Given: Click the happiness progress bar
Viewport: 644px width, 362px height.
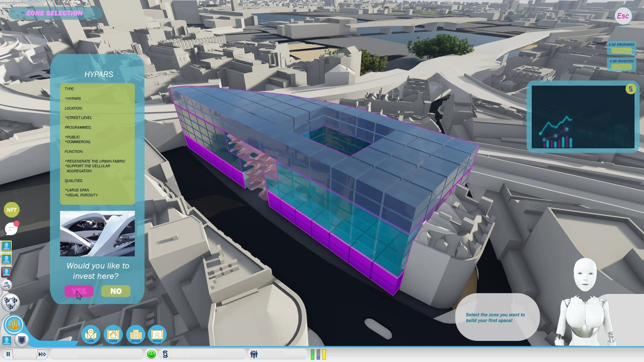Looking at the screenshot, I should pyautogui.click(x=97, y=354).
